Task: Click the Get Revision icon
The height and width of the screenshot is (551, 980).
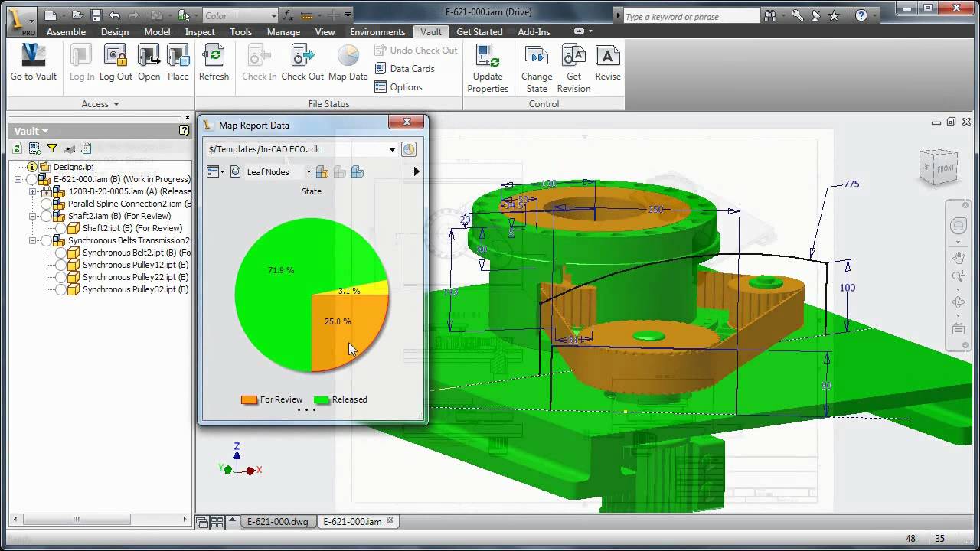Action: click(x=573, y=55)
